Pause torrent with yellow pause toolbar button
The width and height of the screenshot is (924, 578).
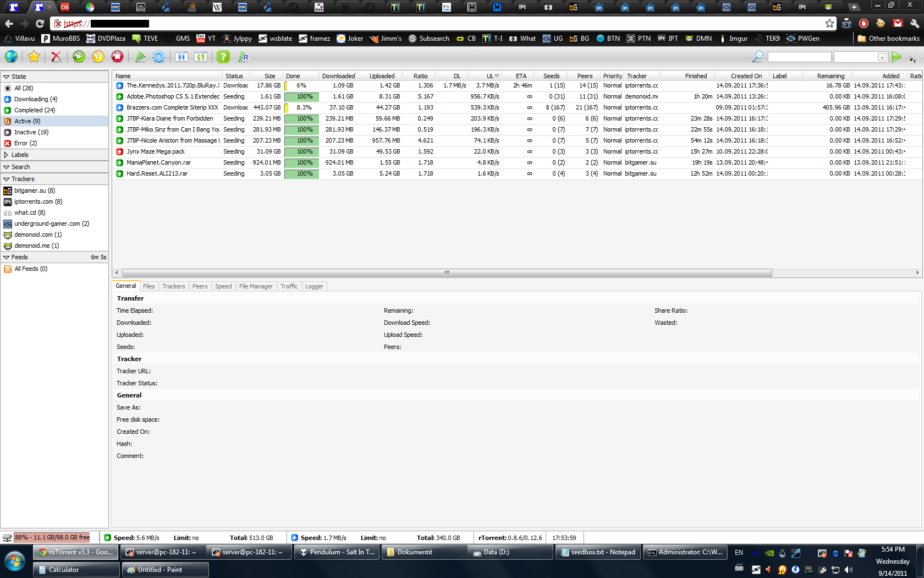pos(98,57)
